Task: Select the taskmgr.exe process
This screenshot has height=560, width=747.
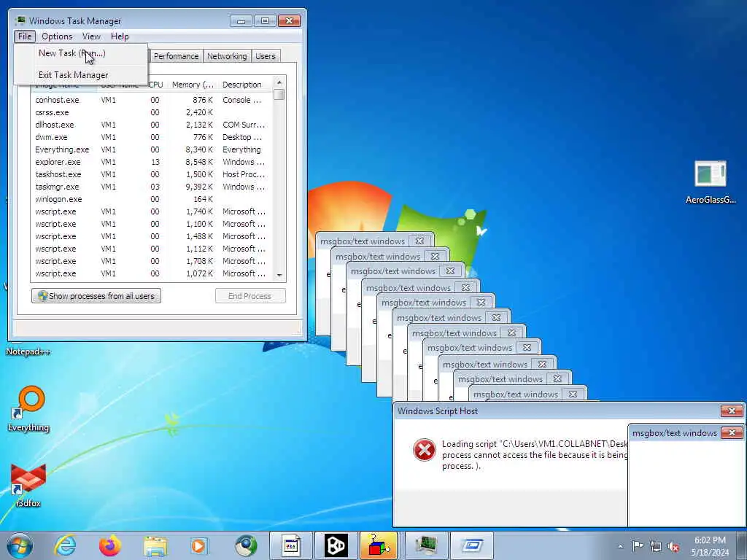Action: (x=152, y=187)
